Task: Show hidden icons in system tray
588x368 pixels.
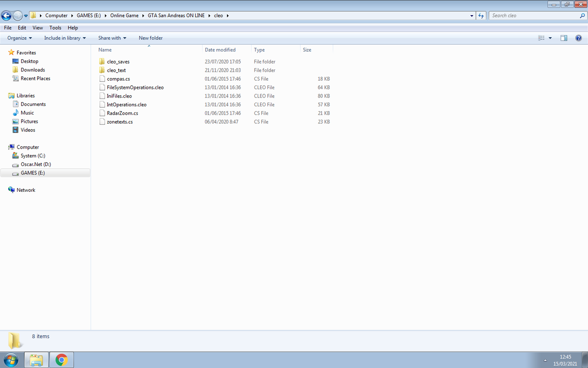Action: [x=545, y=360]
